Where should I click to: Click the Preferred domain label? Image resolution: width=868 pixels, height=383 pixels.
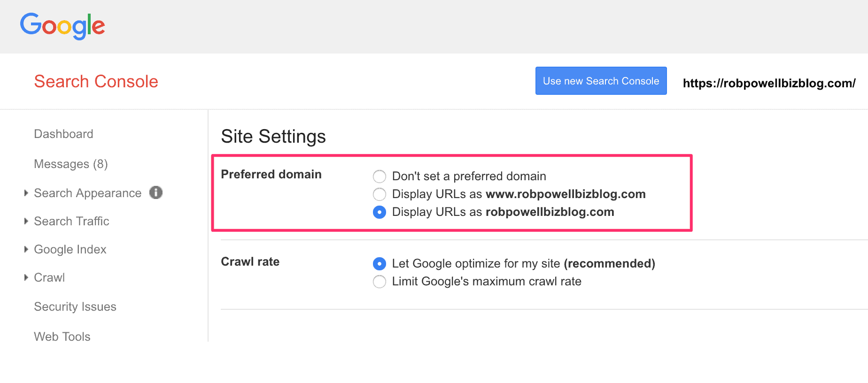271,174
